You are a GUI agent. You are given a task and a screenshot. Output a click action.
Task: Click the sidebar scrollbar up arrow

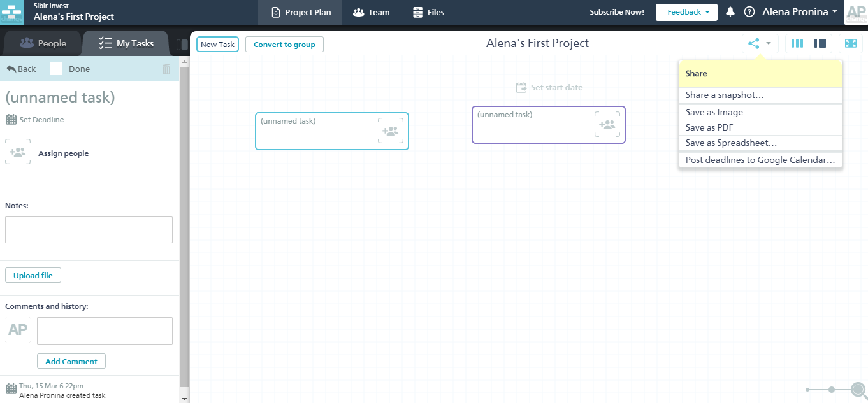click(185, 62)
